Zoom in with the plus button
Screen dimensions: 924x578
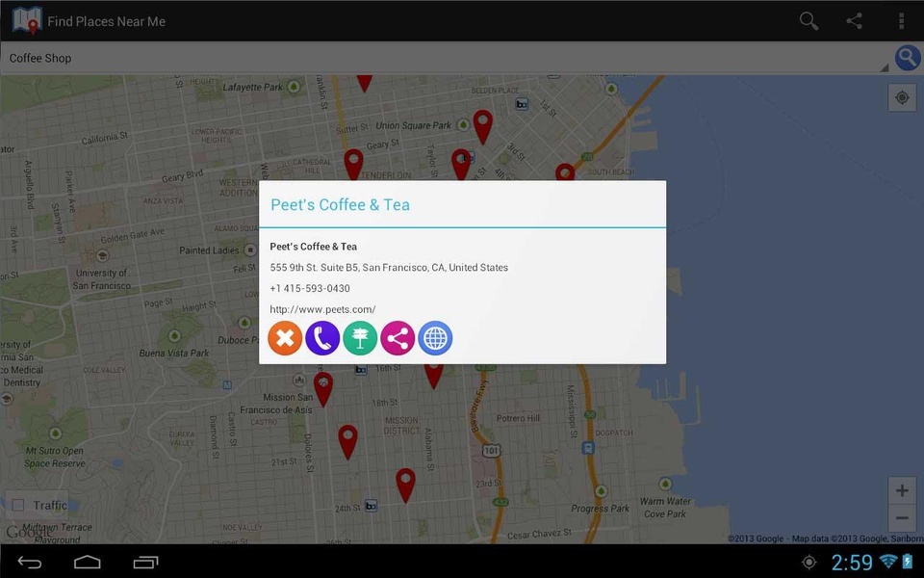[902, 490]
